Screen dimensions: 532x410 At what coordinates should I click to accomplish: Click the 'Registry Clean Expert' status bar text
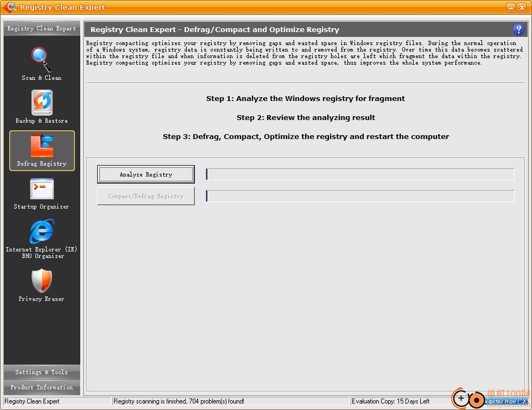(x=32, y=401)
